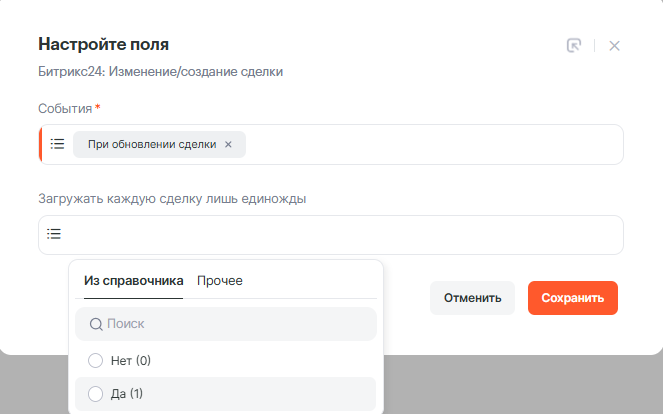Select the Да (1) radio option
663x414 pixels.
96,394
